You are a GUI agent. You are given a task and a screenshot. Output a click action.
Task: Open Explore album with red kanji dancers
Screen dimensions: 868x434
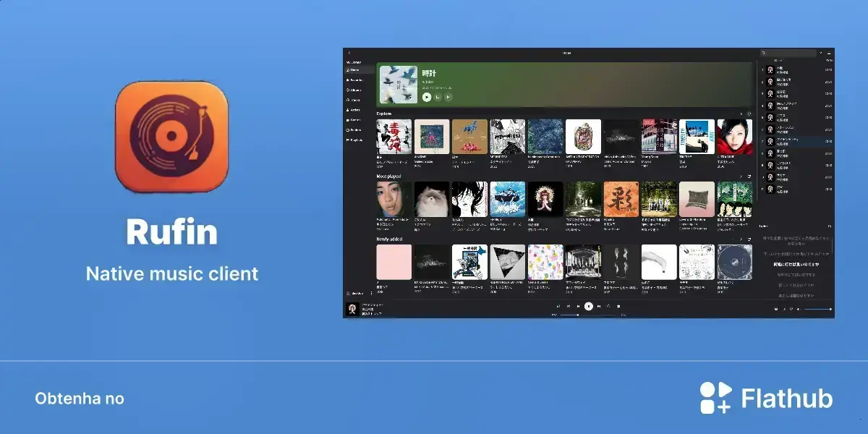pyautogui.click(x=394, y=137)
